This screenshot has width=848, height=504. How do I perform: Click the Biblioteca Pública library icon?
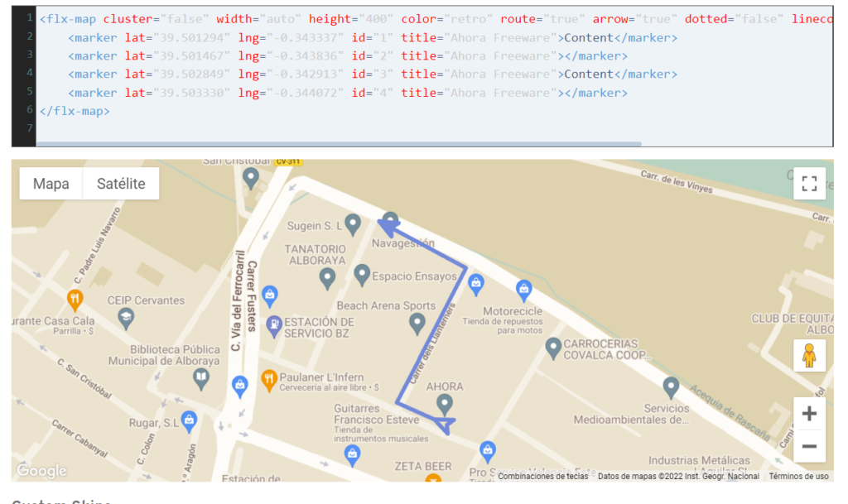point(201,379)
